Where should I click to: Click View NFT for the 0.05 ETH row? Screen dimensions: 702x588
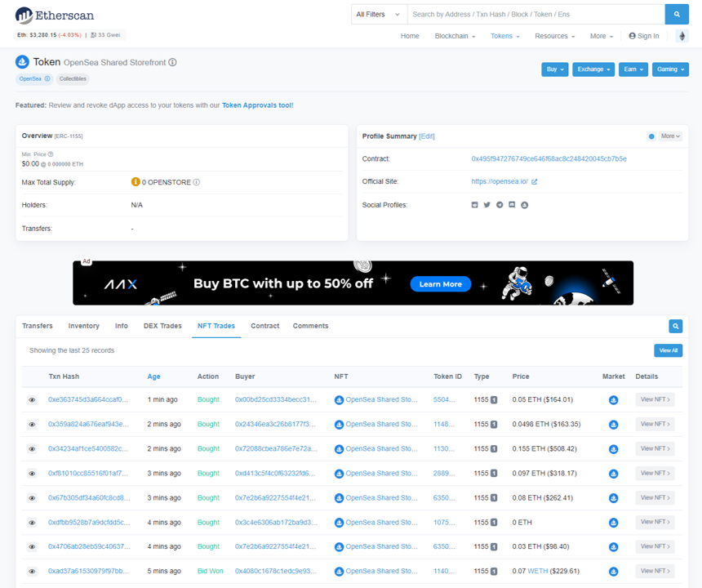655,399
